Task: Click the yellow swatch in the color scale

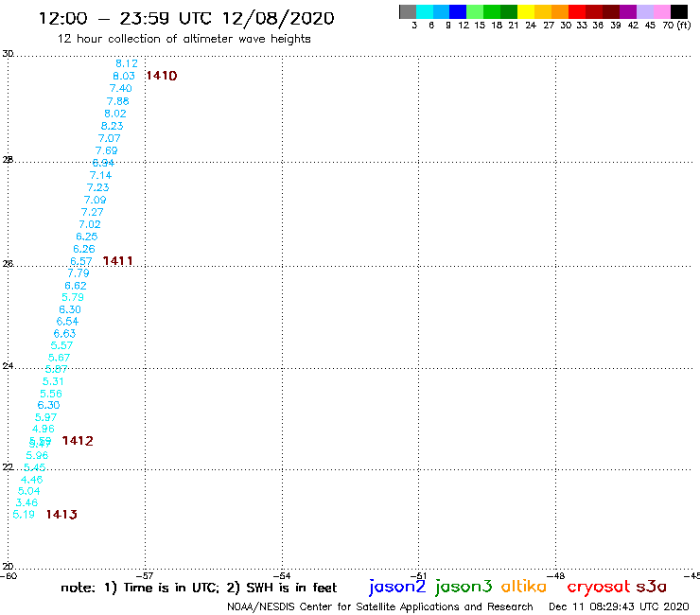Action: coord(526,11)
